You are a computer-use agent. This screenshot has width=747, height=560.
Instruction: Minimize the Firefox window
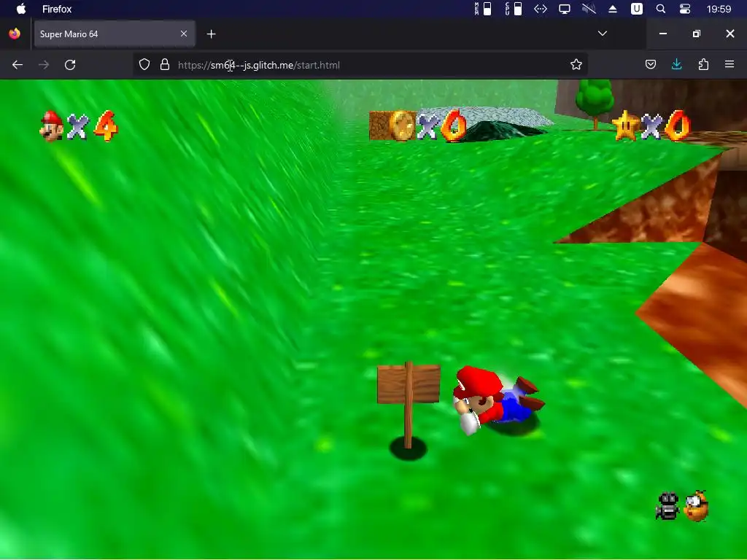coord(662,34)
